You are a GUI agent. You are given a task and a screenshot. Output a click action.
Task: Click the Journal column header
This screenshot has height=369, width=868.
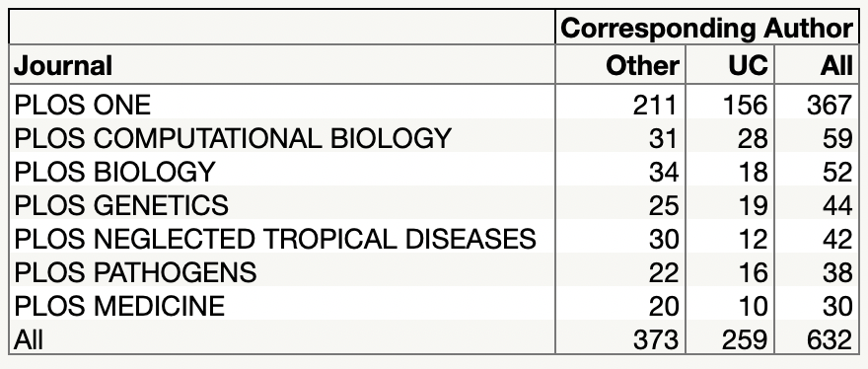click(x=62, y=65)
